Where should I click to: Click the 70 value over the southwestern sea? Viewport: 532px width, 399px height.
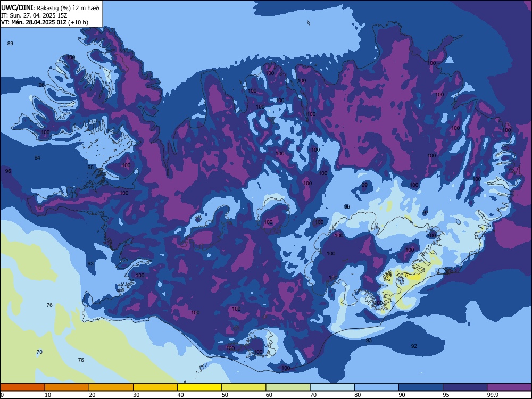pos(39,352)
